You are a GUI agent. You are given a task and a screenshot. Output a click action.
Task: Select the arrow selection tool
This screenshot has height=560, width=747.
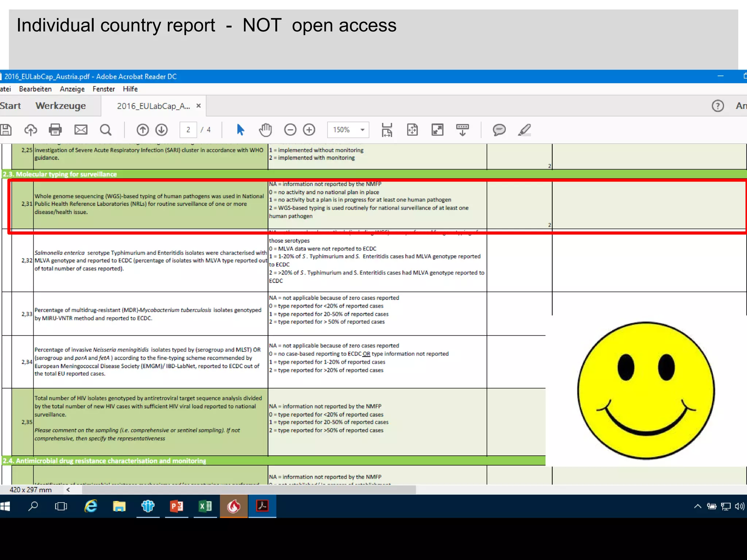tap(240, 130)
